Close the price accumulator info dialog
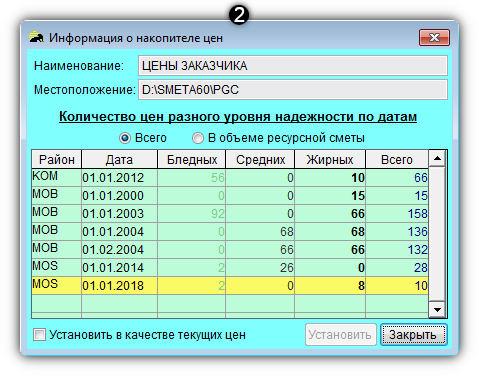Screen dimensions: 479x376 (434, 37)
